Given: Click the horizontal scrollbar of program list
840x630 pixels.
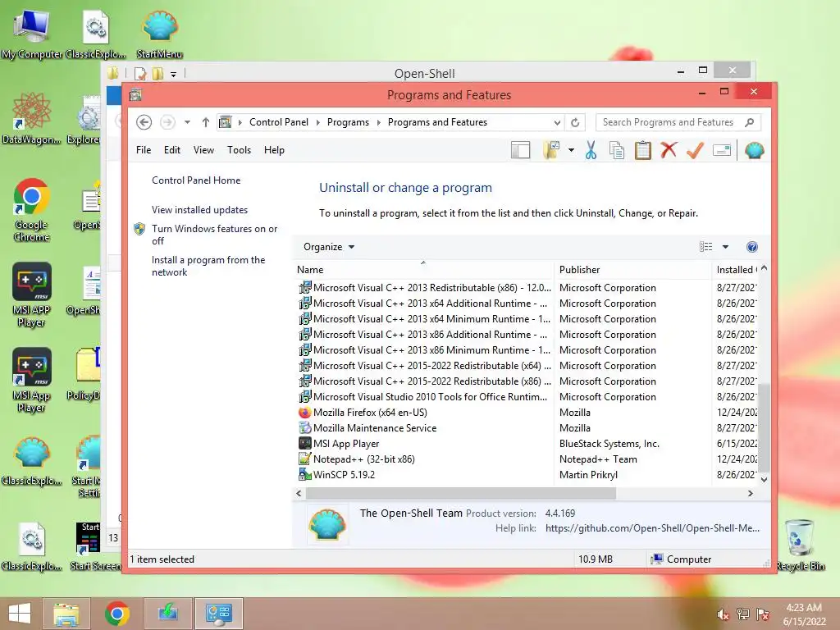Looking at the screenshot, I should point(461,493).
